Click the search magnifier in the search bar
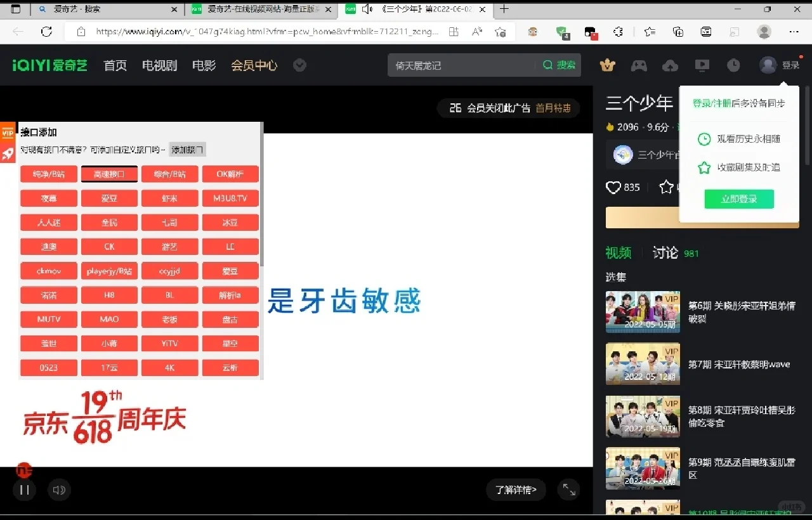 pyautogui.click(x=547, y=65)
